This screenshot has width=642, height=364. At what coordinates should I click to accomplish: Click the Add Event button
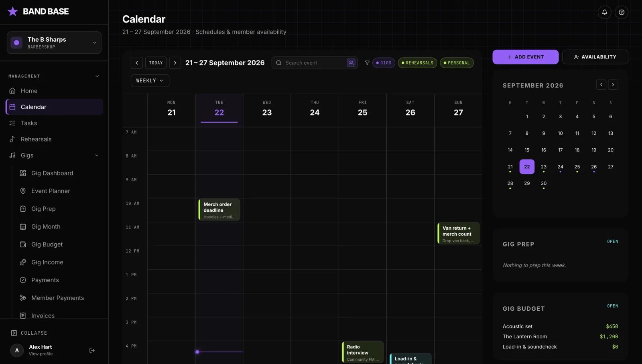tap(525, 57)
